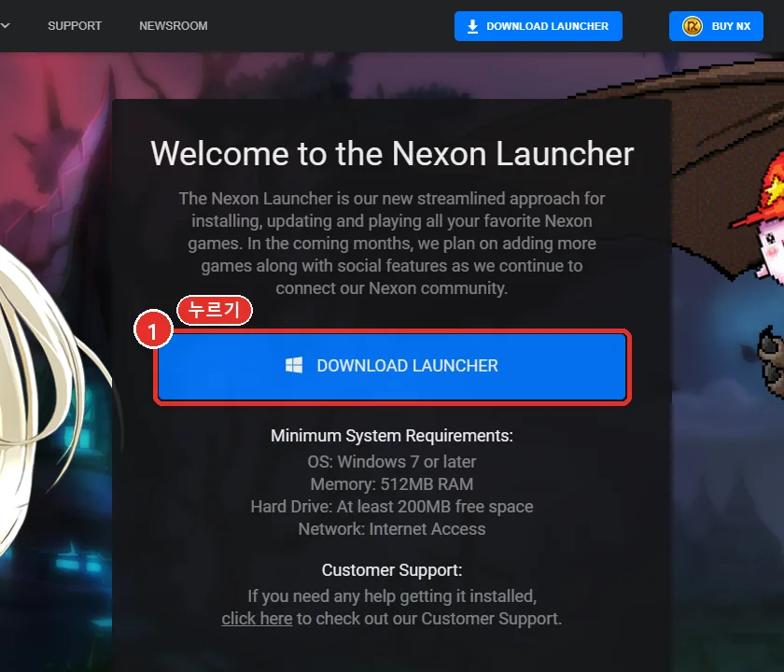The height and width of the screenshot is (672, 784).
Task: Open the Support menu item
Action: click(x=75, y=26)
